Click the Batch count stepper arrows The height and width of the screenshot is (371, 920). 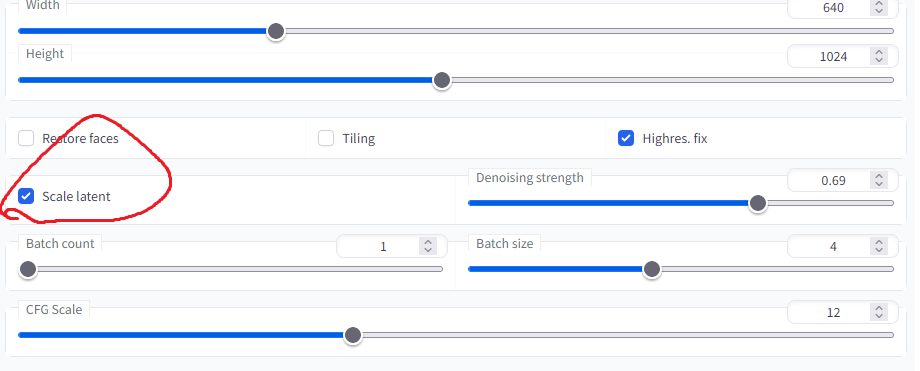point(428,247)
